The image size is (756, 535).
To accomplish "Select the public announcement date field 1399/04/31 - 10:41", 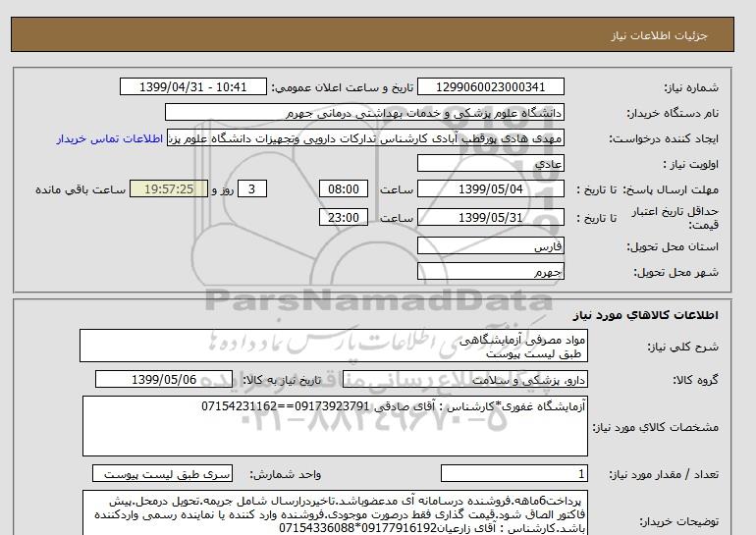I will pyautogui.click(x=192, y=87).
